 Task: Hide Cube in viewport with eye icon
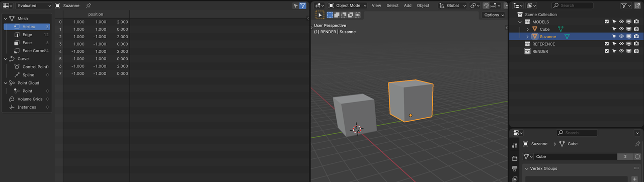click(621, 29)
